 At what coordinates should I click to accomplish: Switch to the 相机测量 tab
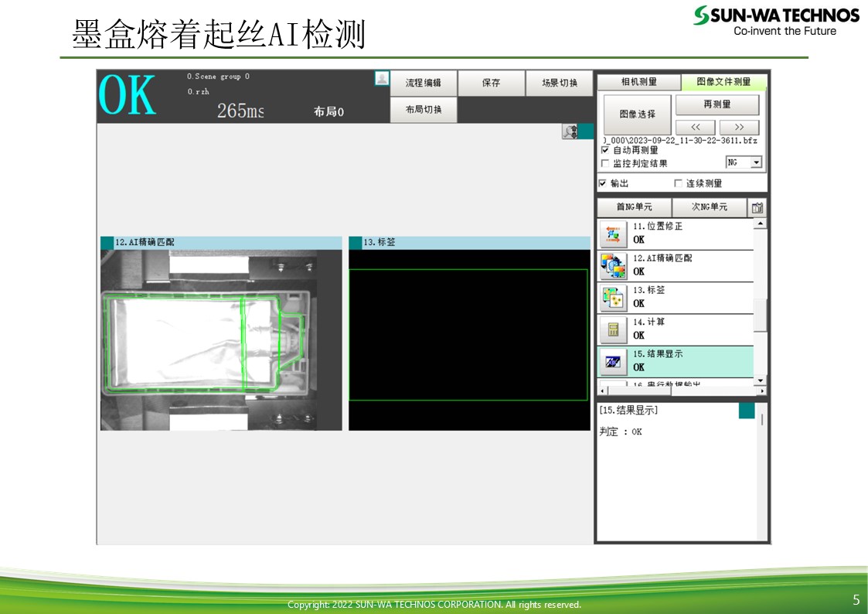[x=638, y=82]
